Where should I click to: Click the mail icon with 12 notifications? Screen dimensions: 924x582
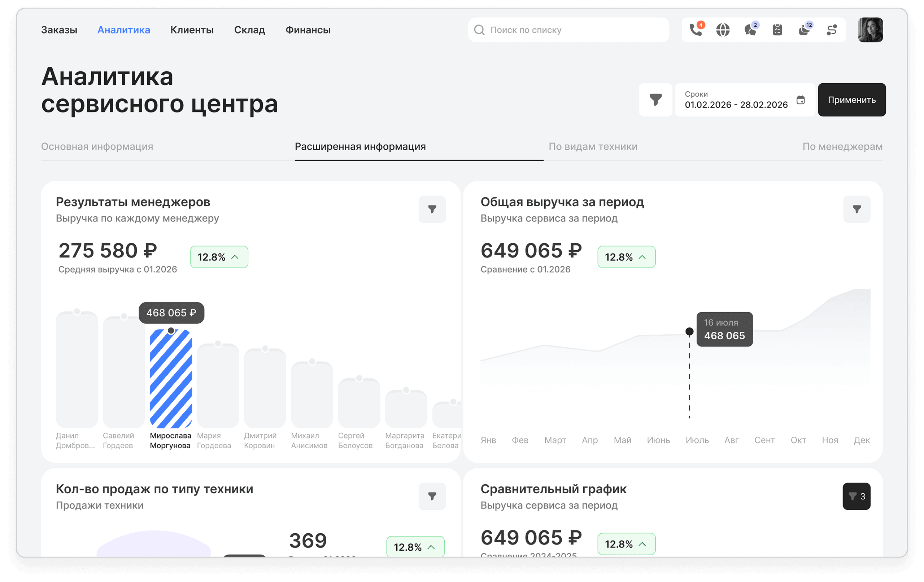(x=804, y=30)
